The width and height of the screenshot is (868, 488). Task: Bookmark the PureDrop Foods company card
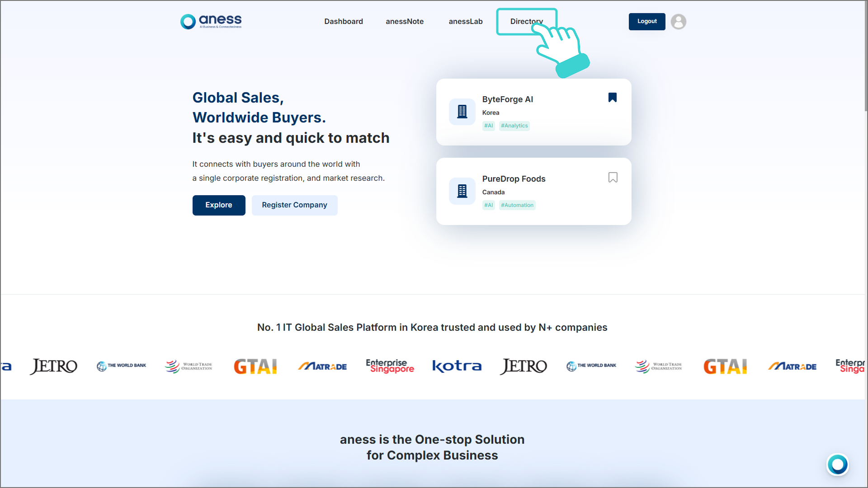[613, 178]
